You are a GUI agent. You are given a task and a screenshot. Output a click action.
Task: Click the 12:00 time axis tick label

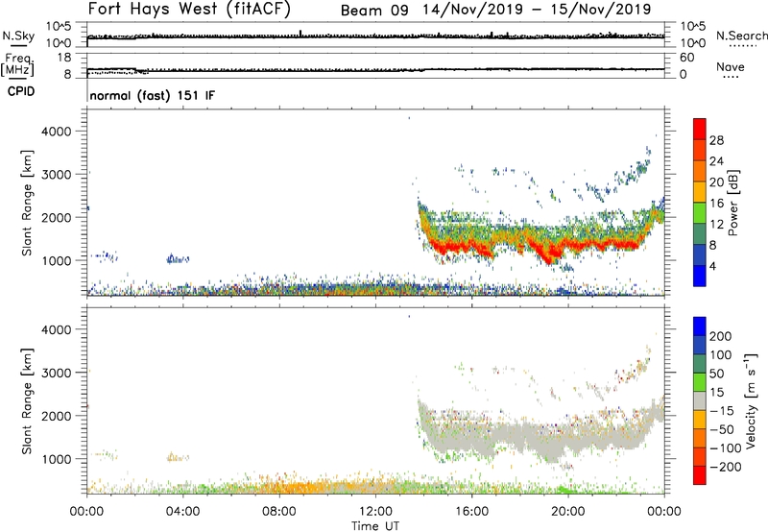pos(375,512)
